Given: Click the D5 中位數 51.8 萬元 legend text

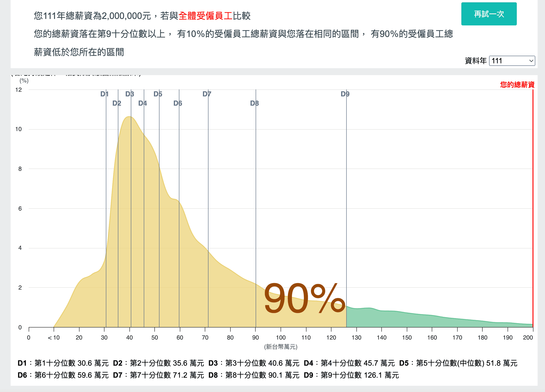Looking at the screenshot, I should click(x=458, y=363).
